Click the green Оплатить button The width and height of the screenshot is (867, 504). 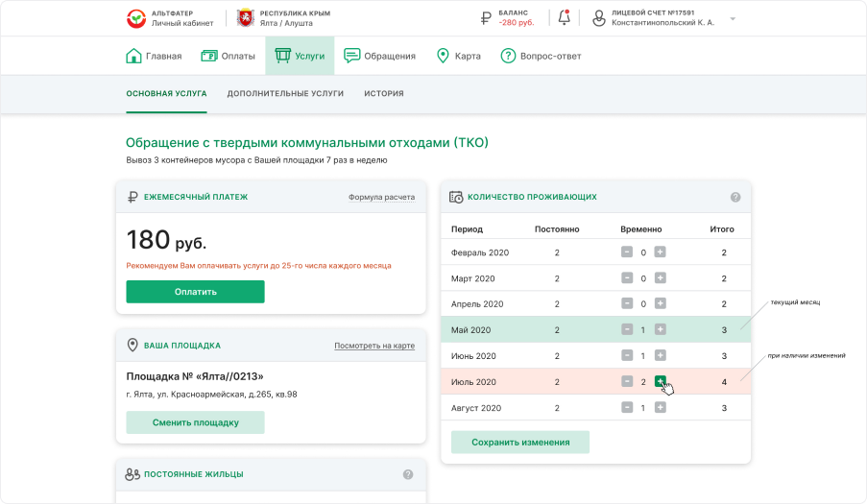click(195, 292)
